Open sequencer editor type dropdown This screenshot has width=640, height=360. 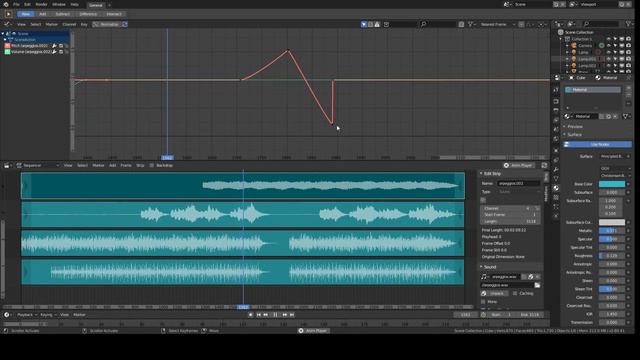(x=7, y=165)
